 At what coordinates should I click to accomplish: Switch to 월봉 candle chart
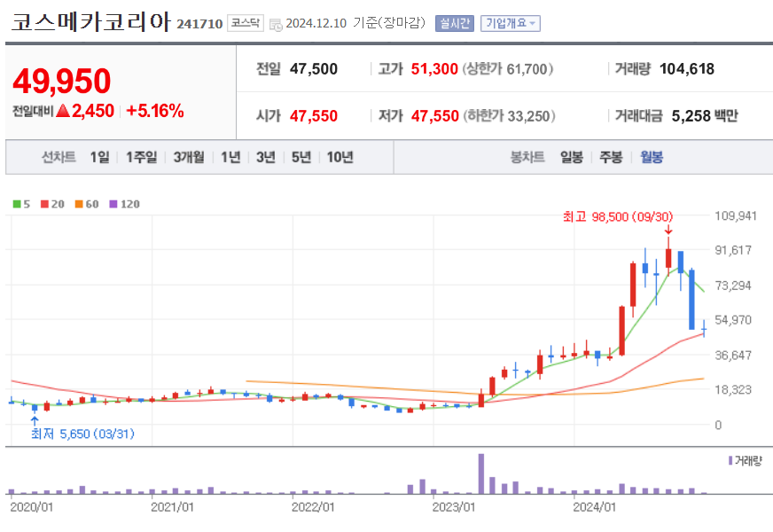tap(652, 157)
